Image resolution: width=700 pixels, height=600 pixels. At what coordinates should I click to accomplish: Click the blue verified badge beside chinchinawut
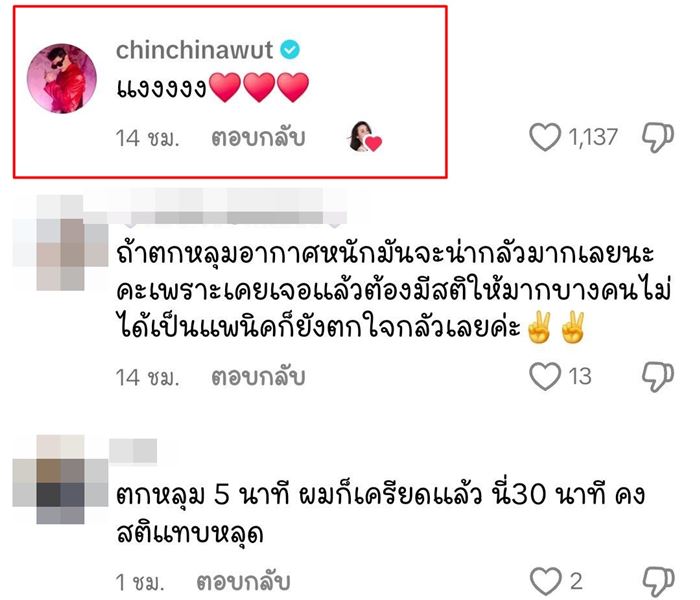pyautogui.click(x=290, y=49)
